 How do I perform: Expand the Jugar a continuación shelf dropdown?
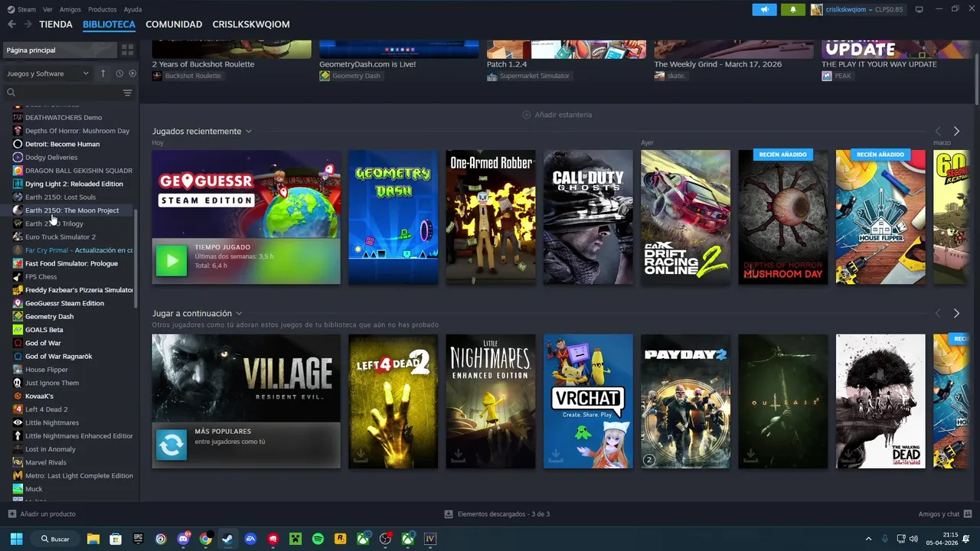coord(239,314)
